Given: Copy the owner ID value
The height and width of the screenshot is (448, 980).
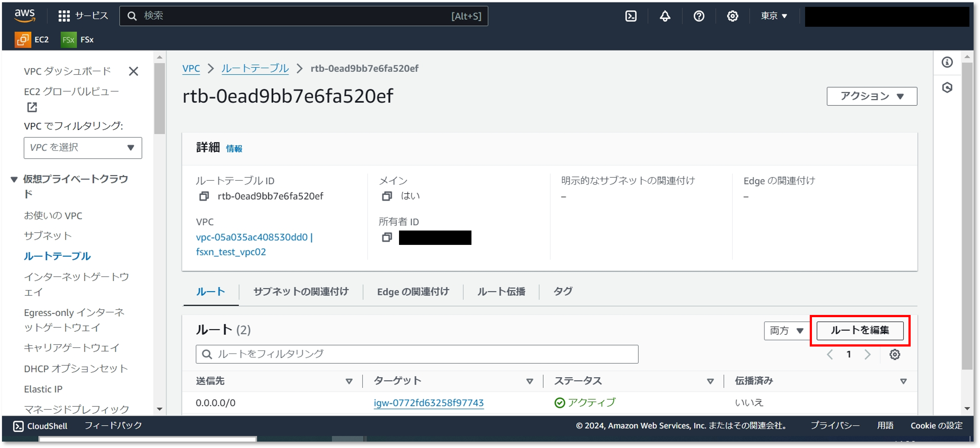Looking at the screenshot, I should pos(386,238).
